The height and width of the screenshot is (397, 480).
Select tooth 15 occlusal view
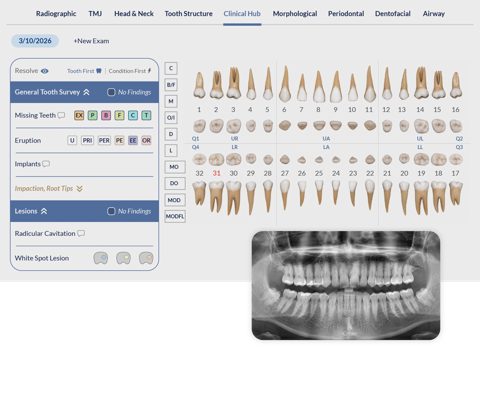click(438, 126)
